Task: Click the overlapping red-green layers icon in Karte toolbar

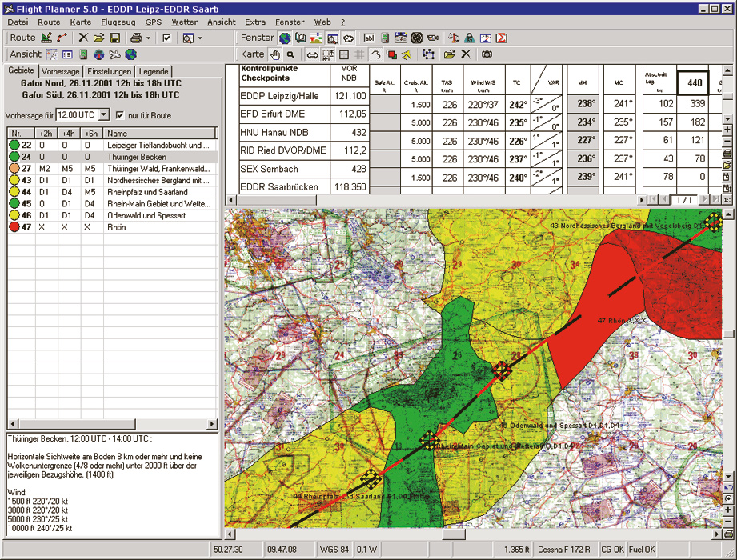Action: (x=391, y=55)
